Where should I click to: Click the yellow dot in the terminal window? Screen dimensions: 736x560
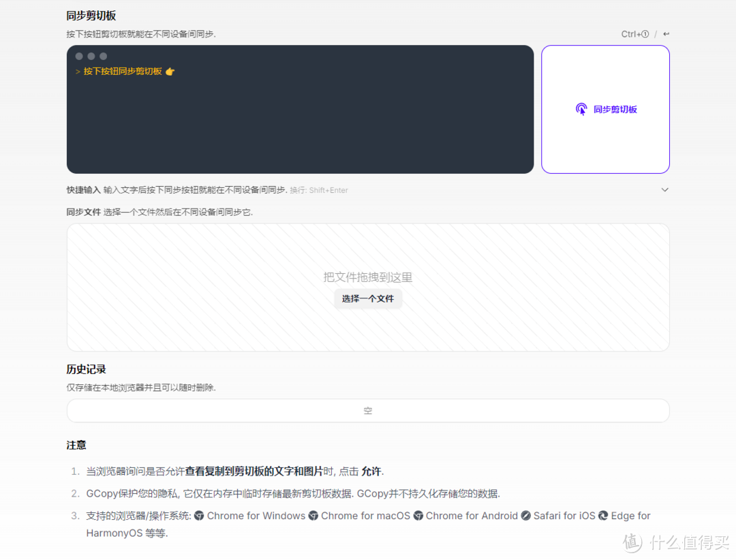(x=91, y=56)
